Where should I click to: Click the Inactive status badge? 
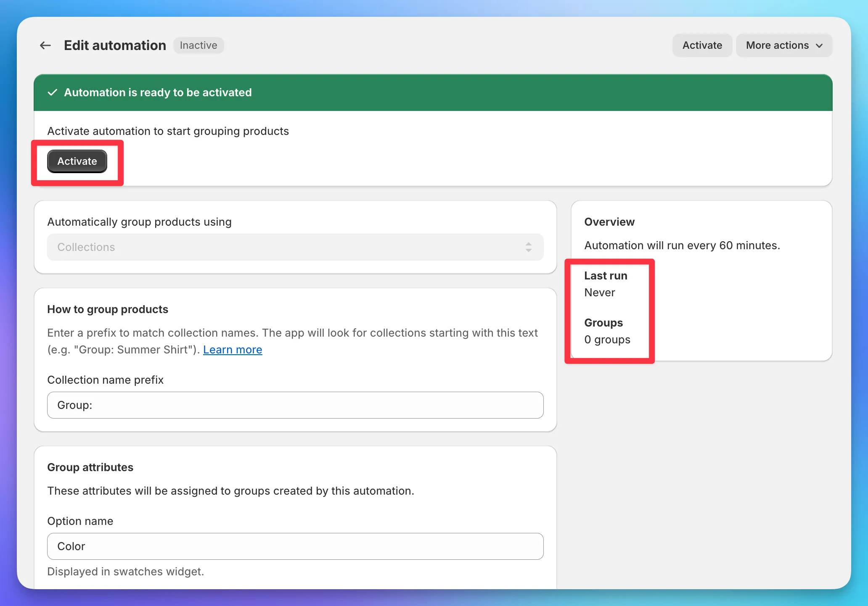[x=198, y=45]
